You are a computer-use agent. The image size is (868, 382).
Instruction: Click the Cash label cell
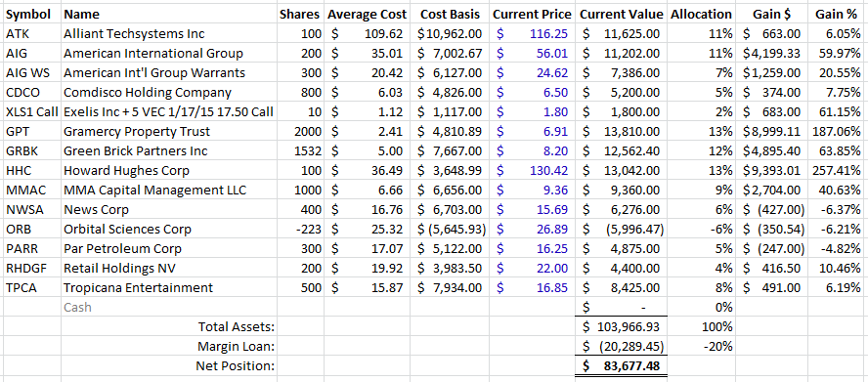point(169,307)
